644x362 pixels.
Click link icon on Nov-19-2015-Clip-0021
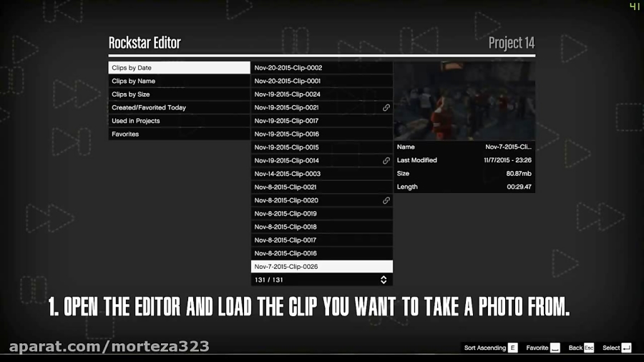[x=386, y=107]
